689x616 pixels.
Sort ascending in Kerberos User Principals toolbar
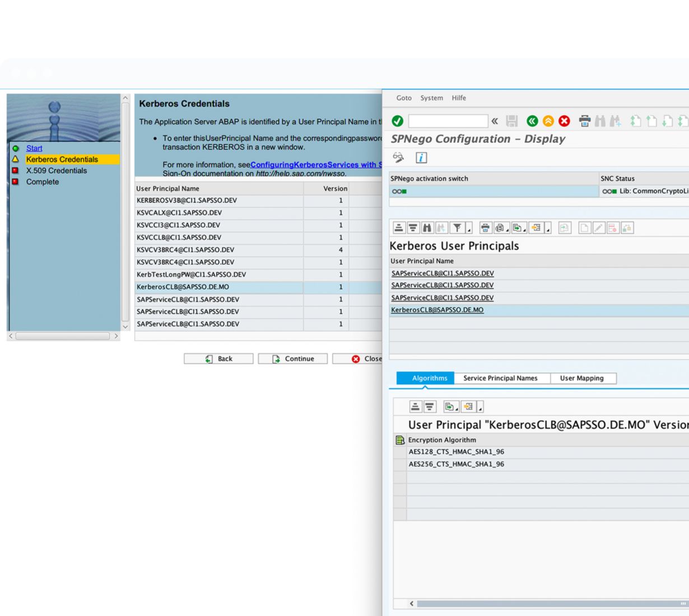click(399, 228)
